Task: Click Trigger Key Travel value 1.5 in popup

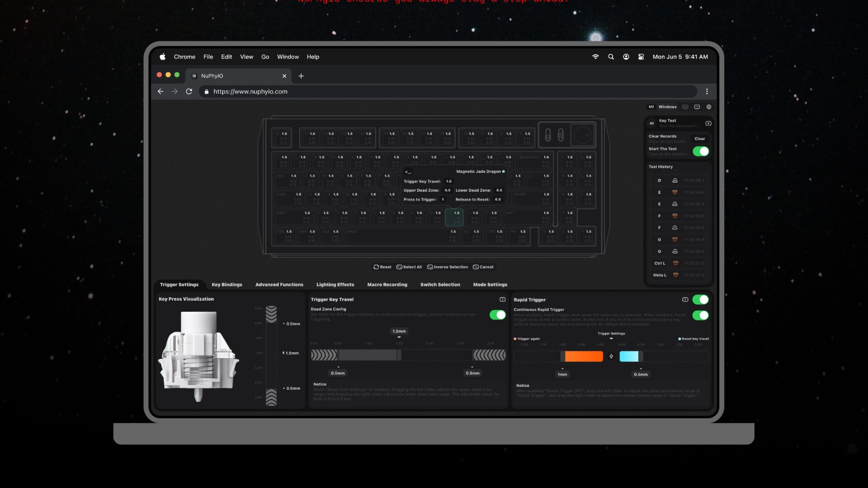Action: [448, 181]
